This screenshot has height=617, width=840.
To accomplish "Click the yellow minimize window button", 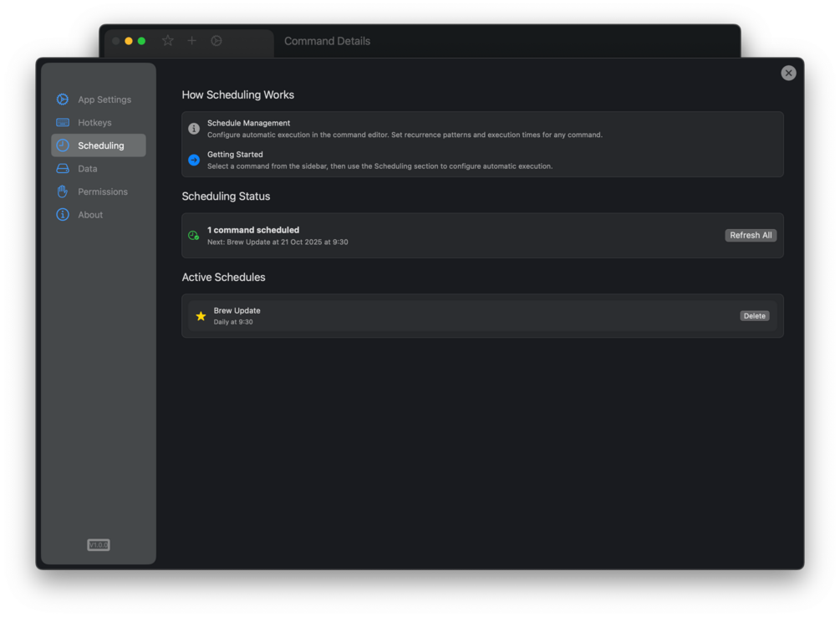I will click(129, 41).
